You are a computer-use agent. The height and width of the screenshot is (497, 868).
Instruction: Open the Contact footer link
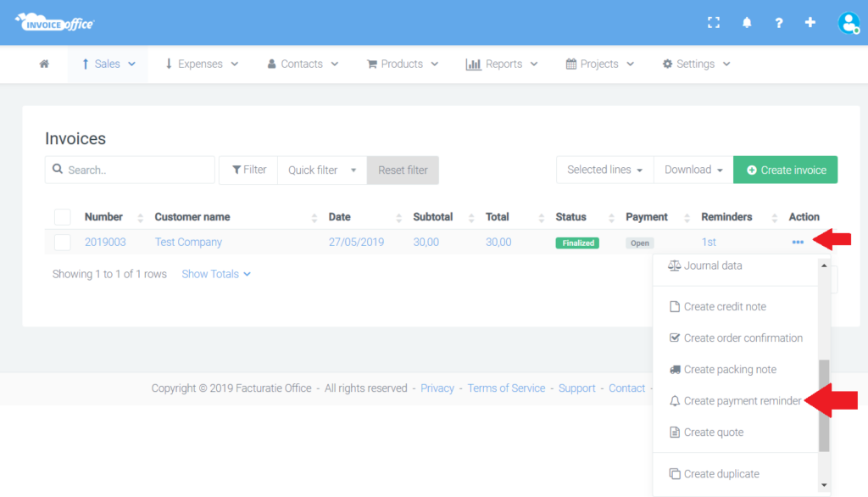point(627,388)
